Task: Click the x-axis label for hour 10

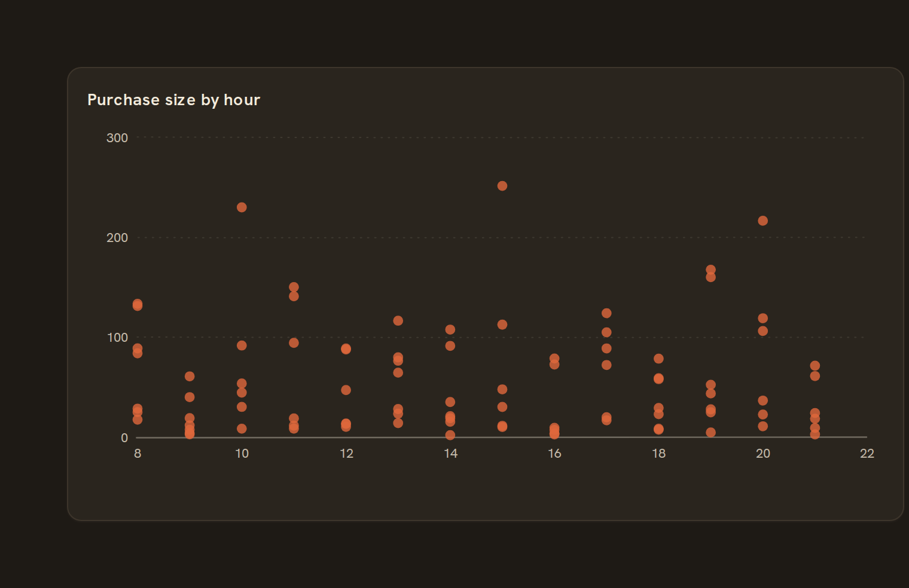Action: click(242, 454)
